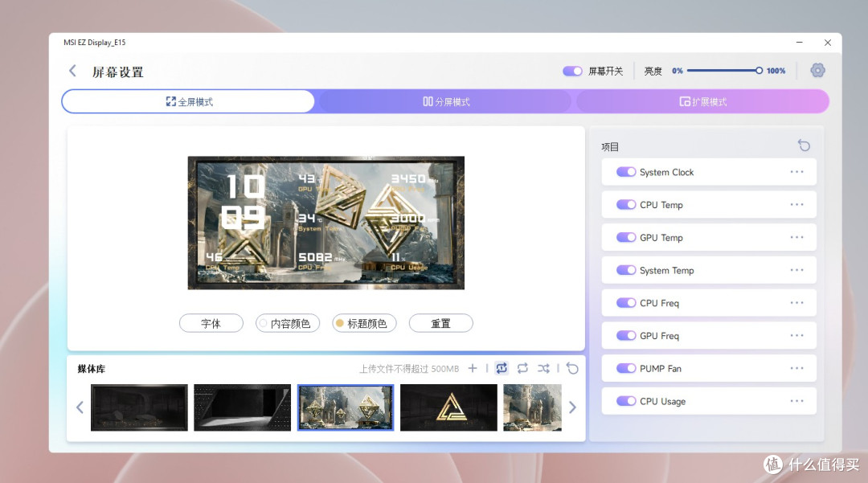The height and width of the screenshot is (483, 868).
Task: Disable the System Clock toggle
Action: [626, 172]
